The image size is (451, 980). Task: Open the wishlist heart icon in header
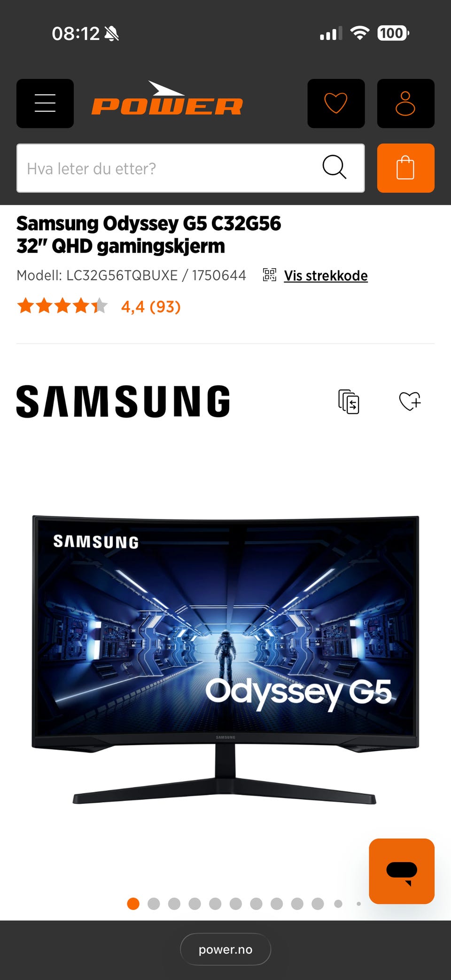tap(336, 103)
